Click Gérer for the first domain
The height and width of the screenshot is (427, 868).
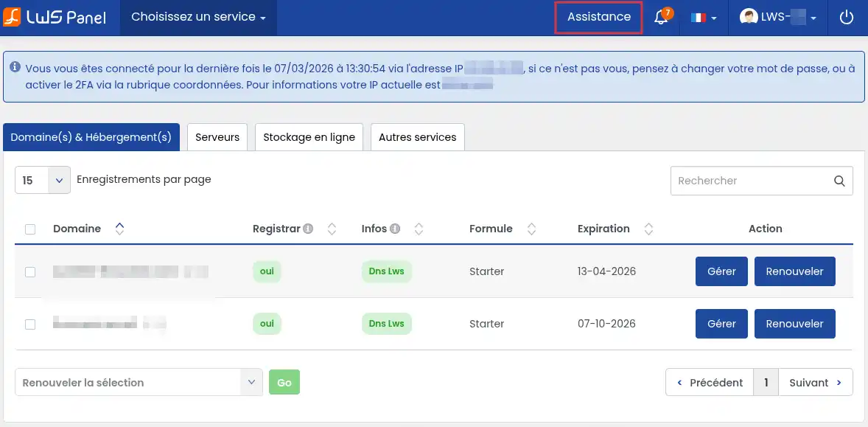tap(721, 271)
